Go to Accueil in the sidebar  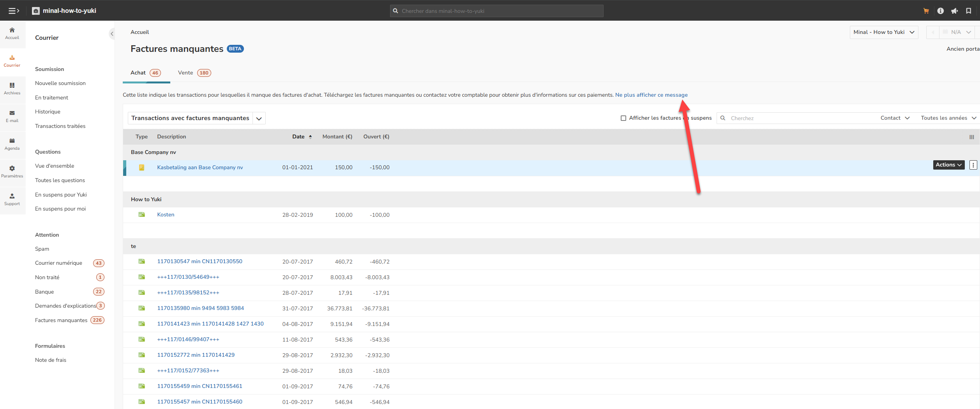(x=12, y=34)
